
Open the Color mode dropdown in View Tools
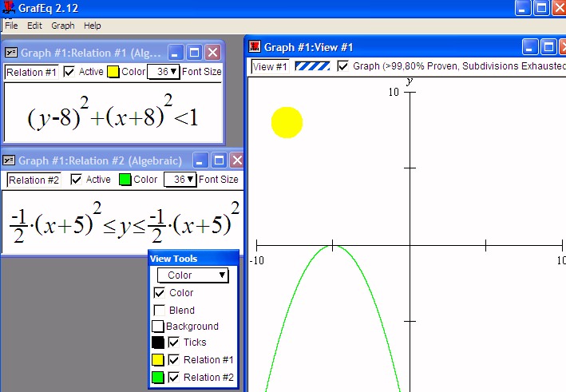coord(193,275)
